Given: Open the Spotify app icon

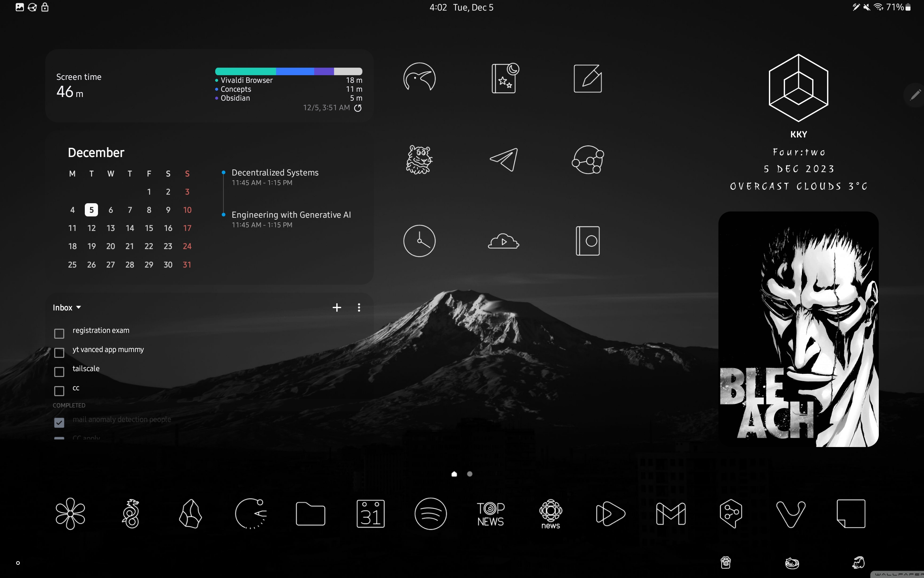Looking at the screenshot, I should [430, 513].
